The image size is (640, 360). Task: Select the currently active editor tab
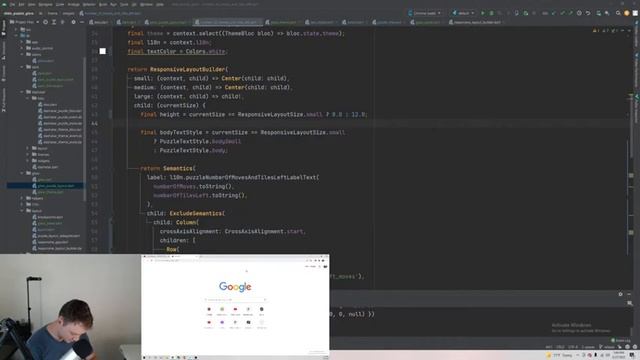click(x=229, y=22)
